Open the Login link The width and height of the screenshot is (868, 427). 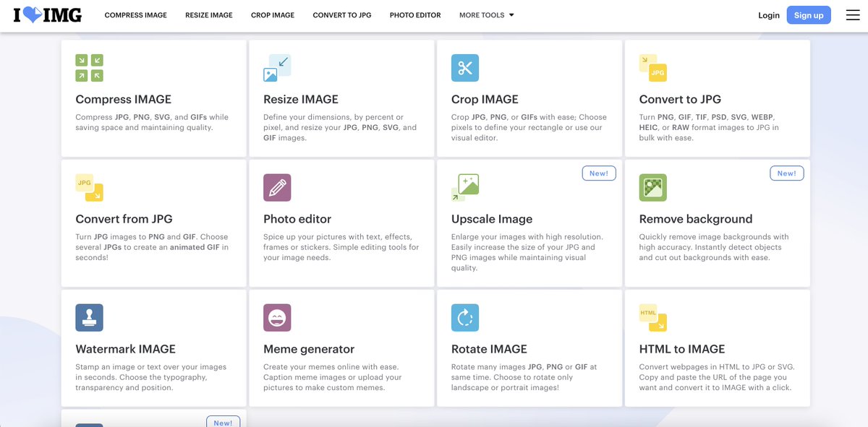point(768,14)
